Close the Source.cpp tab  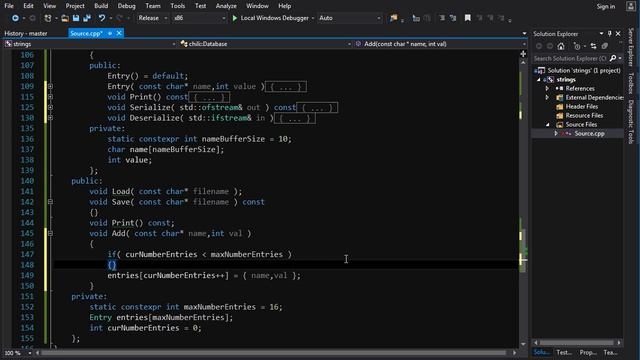(x=119, y=33)
